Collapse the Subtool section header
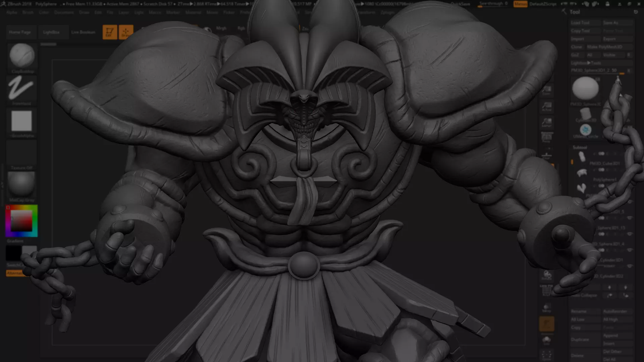Screen dimensions: 644x362 (x=580, y=147)
